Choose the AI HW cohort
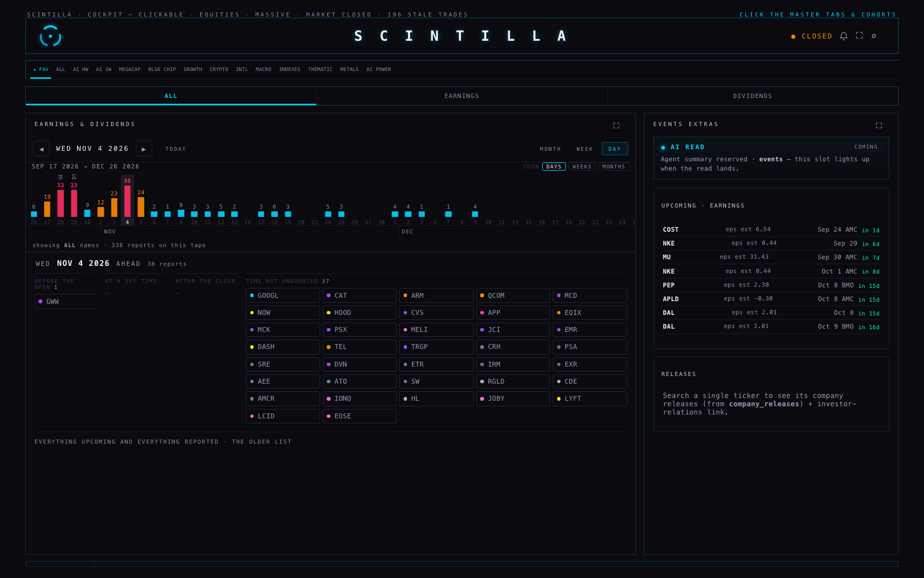This screenshot has width=924, height=578. pyautogui.click(x=81, y=69)
